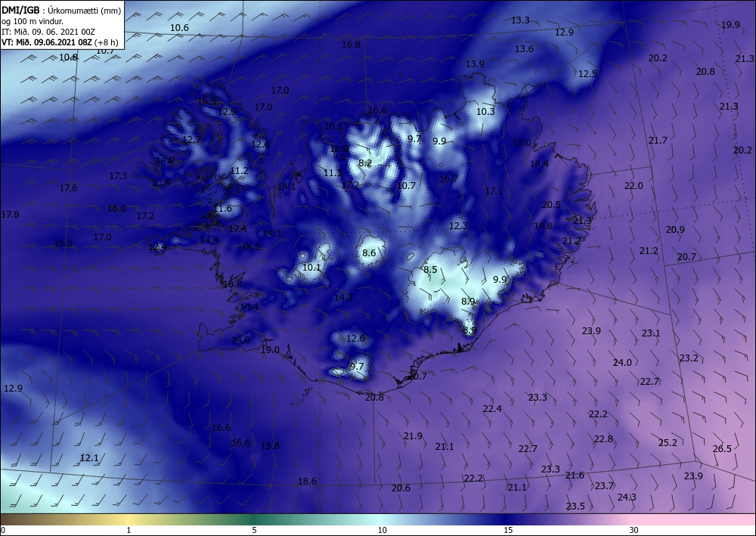
Task: Select the 24.3 value label
Action: pos(627,497)
